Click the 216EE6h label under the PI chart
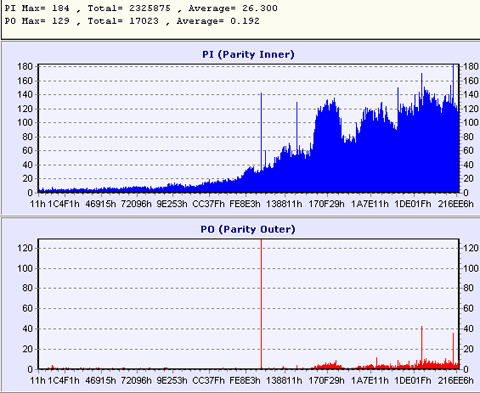Viewport: 480px width, 393px height. click(x=456, y=204)
